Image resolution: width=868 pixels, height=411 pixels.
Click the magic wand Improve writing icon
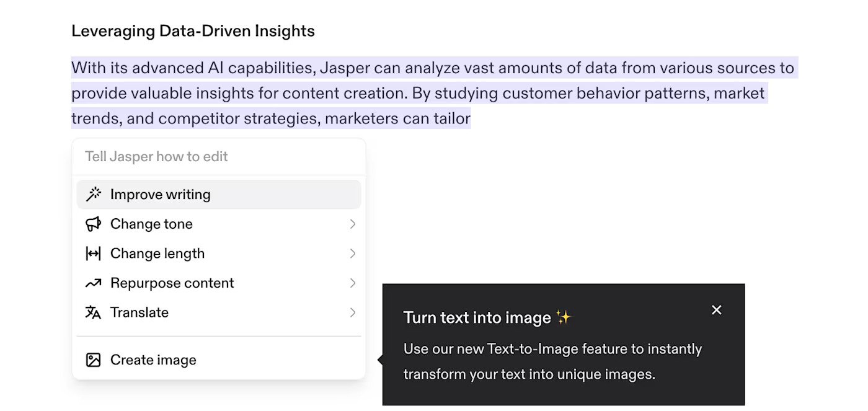click(x=93, y=194)
